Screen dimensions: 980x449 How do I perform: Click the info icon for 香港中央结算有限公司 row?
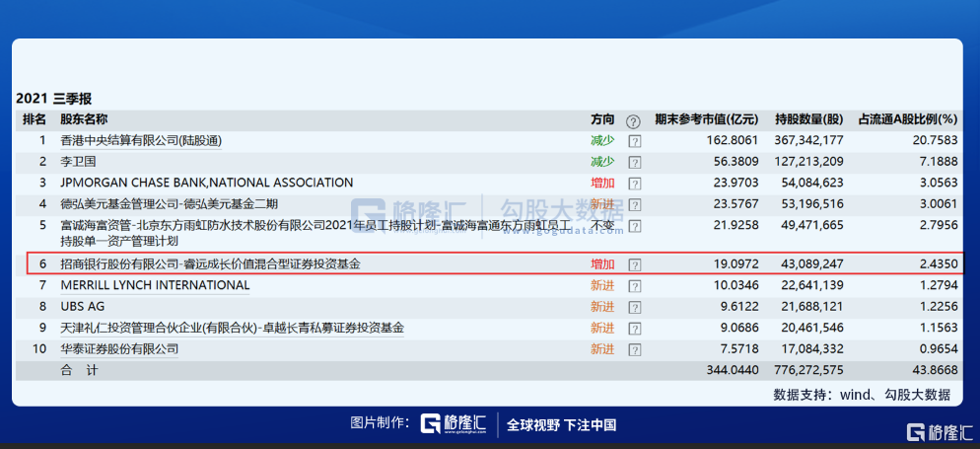[634, 141]
